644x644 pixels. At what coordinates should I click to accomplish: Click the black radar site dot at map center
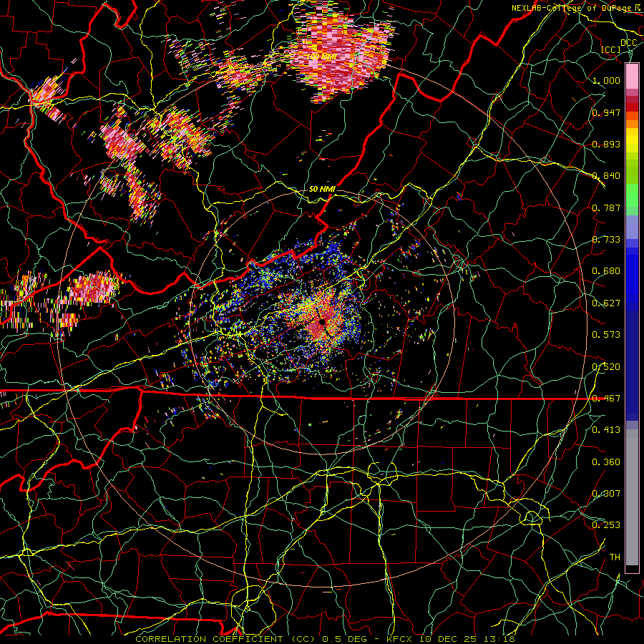323,321
